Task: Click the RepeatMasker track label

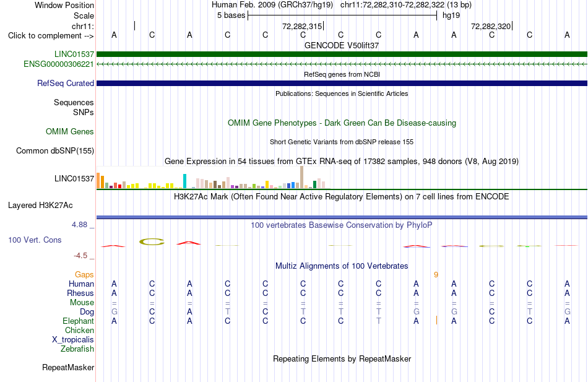Action: coord(68,368)
